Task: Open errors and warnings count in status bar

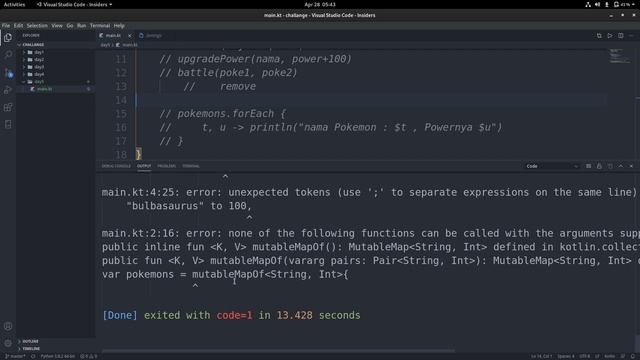Action: (89, 356)
